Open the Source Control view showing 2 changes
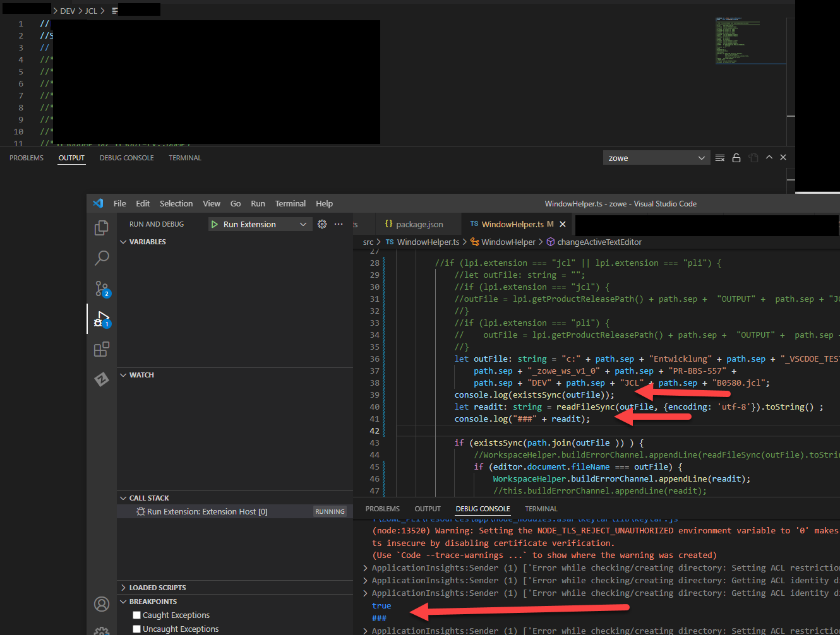 pyautogui.click(x=101, y=288)
